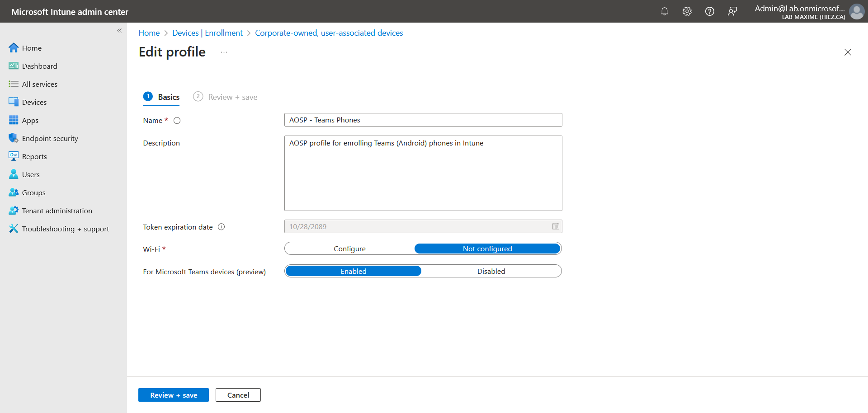
Task: Click the Endpoint security shield icon
Action: tap(14, 138)
